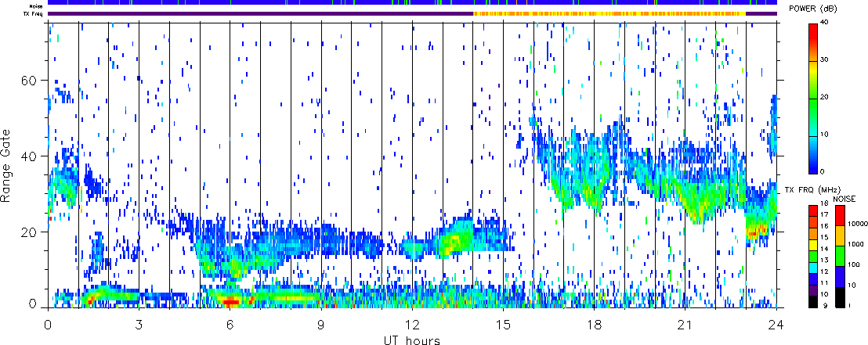Click the blue Noise strip at the top
The width and height of the screenshot is (868, 345).
click(x=412, y=3)
